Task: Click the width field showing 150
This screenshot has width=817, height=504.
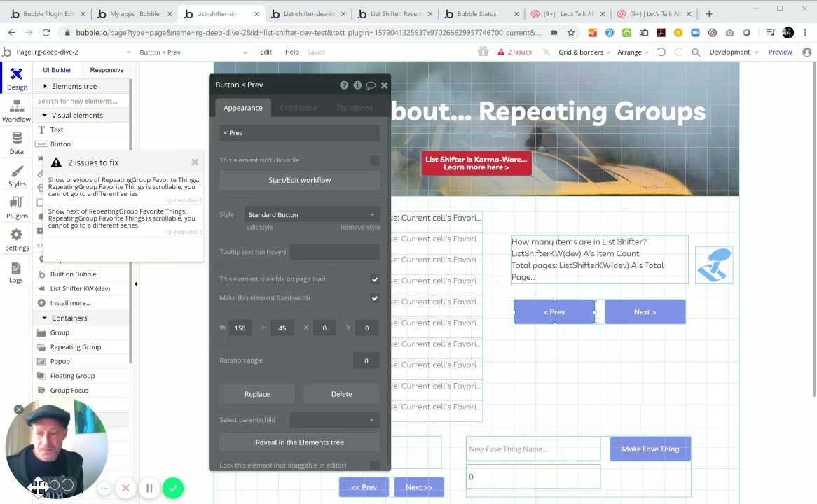Action: pos(240,328)
